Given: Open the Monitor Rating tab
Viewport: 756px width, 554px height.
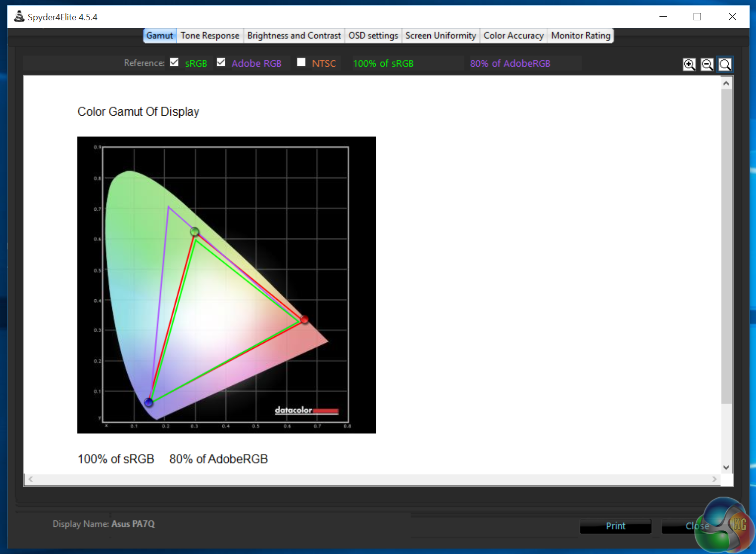Looking at the screenshot, I should click(x=581, y=36).
